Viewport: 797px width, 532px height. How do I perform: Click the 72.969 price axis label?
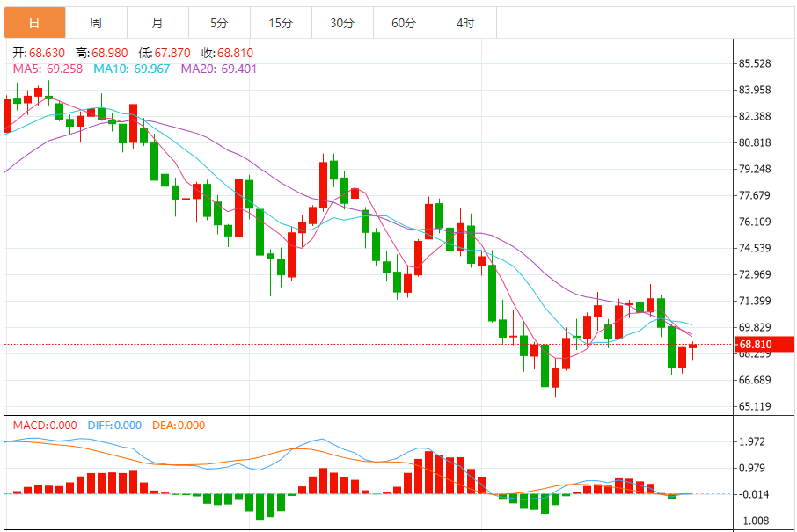tap(755, 275)
